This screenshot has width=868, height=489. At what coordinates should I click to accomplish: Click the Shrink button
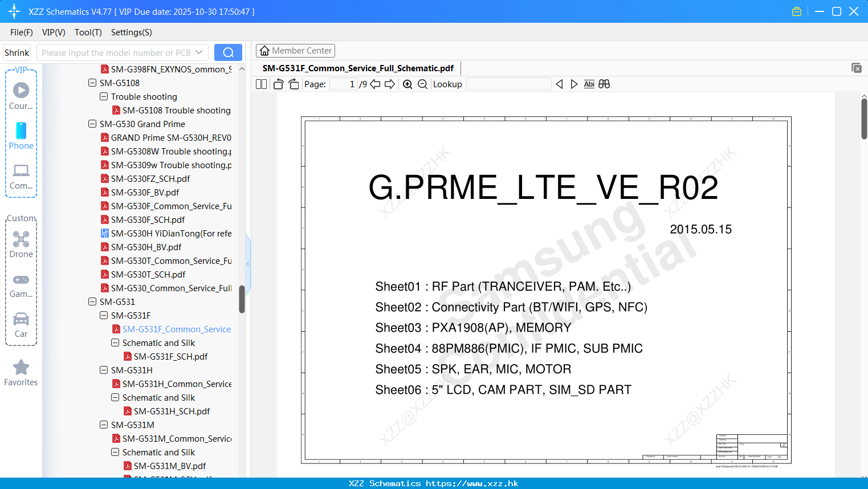(x=17, y=52)
